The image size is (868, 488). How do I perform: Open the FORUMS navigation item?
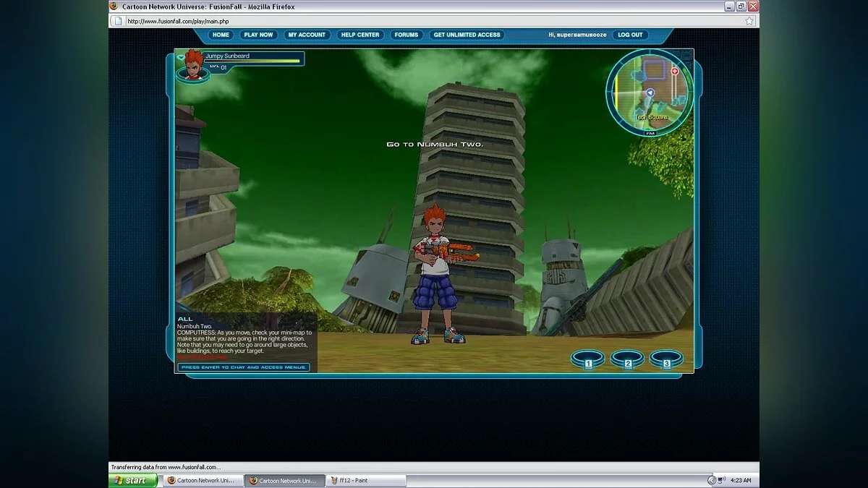(x=406, y=35)
